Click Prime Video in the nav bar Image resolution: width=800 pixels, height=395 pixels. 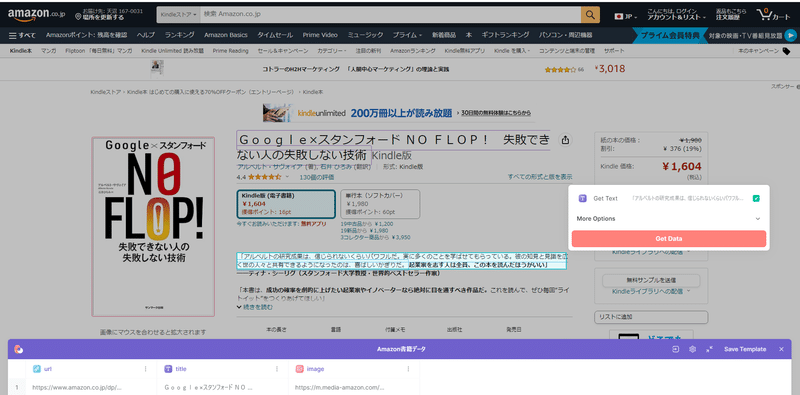pyautogui.click(x=320, y=35)
